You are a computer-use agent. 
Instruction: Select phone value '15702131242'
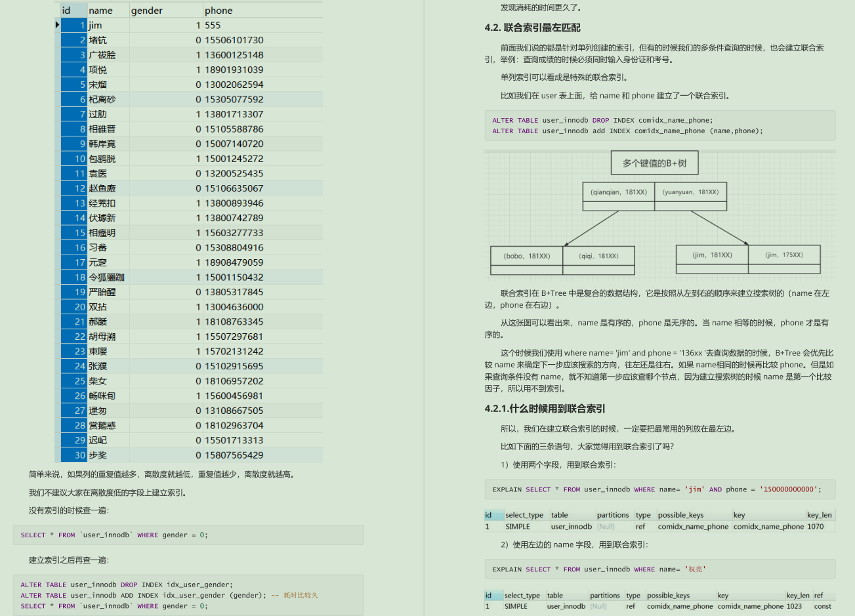(x=234, y=352)
